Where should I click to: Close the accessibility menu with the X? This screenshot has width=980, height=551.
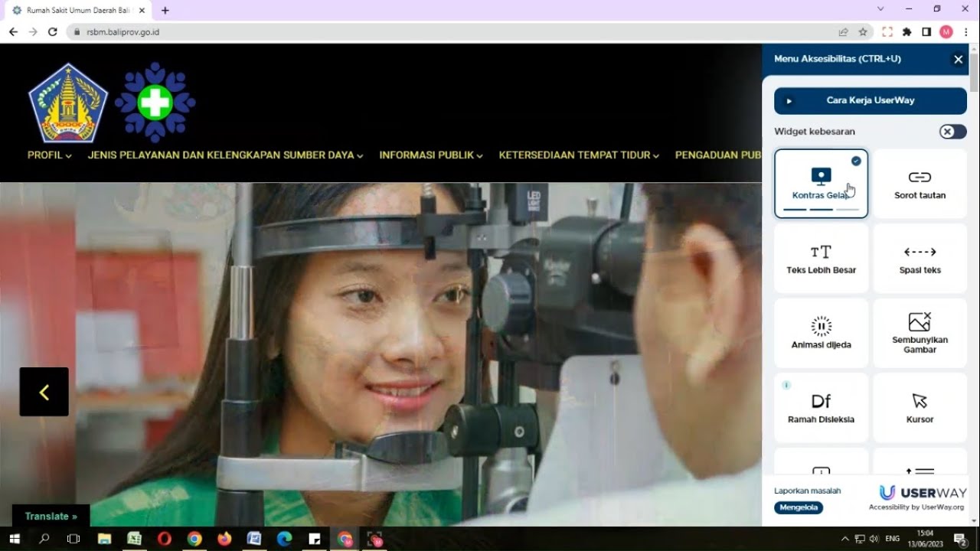[x=958, y=59]
